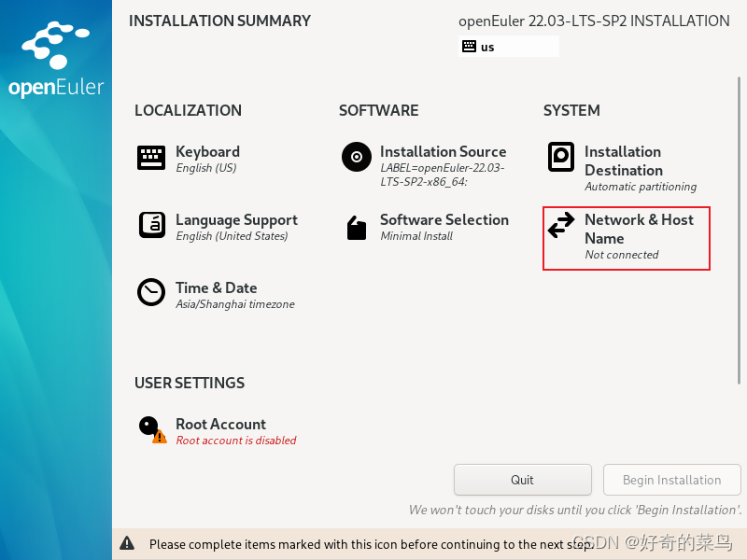The height and width of the screenshot is (560, 747).
Task: Click the 'Root account is disabled' warning text
Action: pos(236,440)
